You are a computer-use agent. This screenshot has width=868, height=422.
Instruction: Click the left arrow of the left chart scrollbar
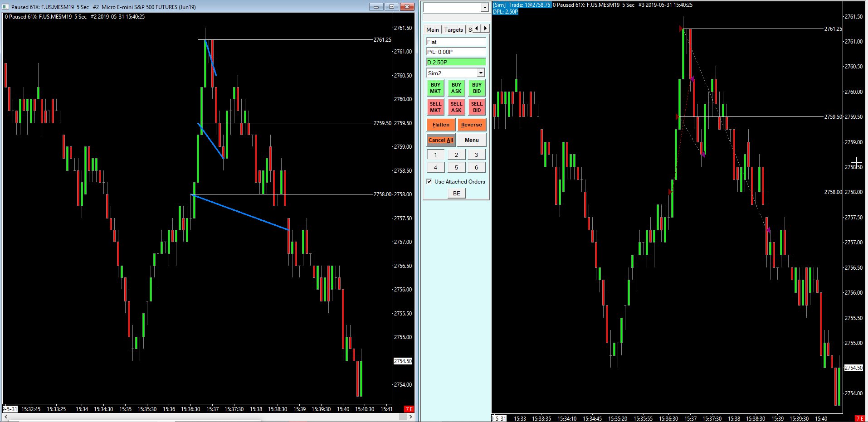pyautogui.click(x=5, y=417)
